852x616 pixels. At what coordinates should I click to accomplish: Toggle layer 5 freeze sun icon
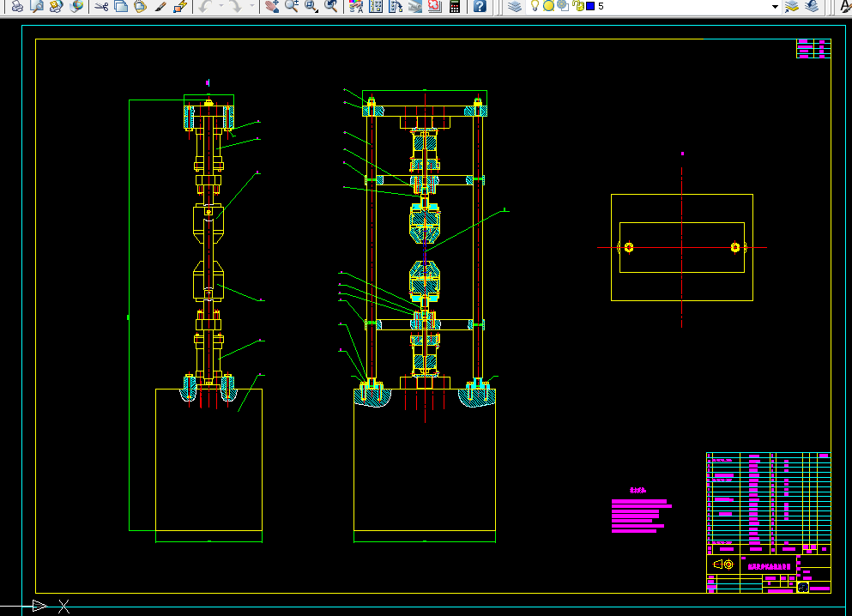click(x=549, y=6)
